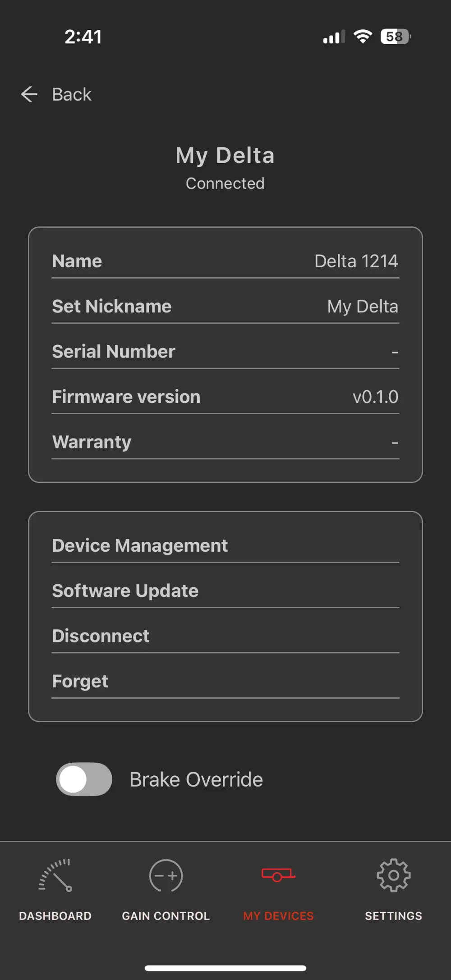Image resolution: width=451 pixels, height=980 pixels.
Task: Edit the My Delta nickname value
Action: 363,307
